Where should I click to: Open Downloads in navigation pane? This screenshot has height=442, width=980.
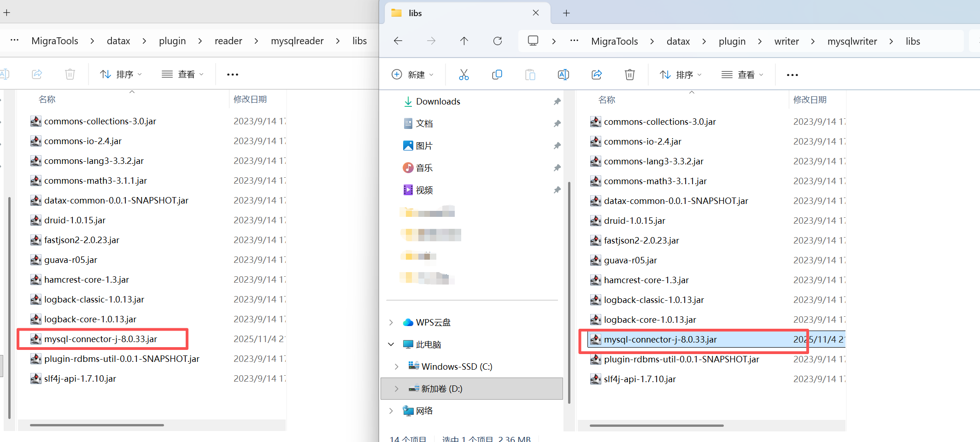[438, 101]
